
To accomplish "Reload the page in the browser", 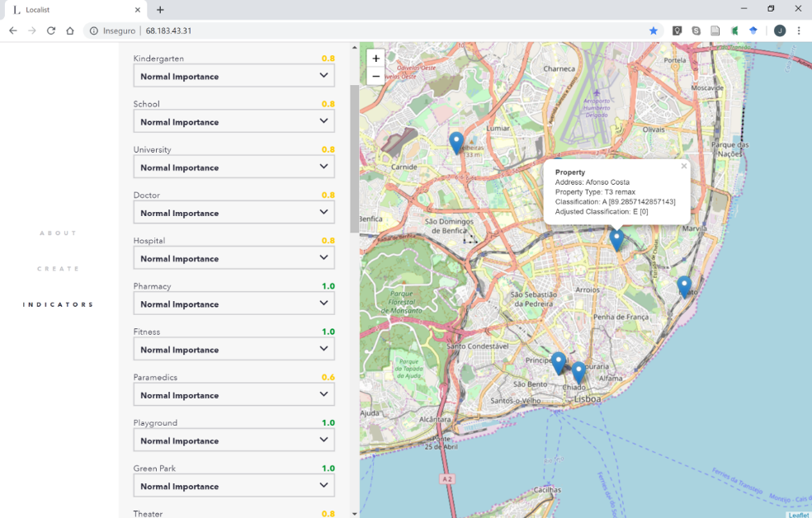I will pos(51,31).
